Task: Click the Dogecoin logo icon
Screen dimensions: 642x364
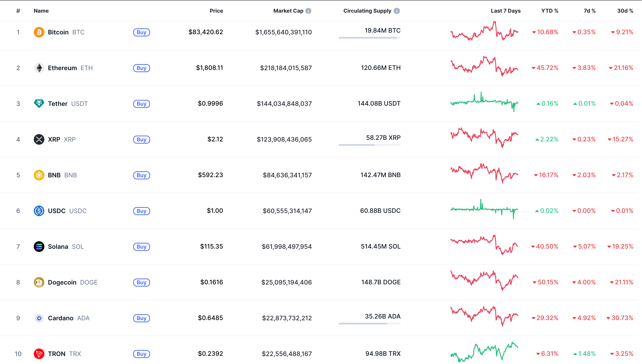Action: [39, 283]
